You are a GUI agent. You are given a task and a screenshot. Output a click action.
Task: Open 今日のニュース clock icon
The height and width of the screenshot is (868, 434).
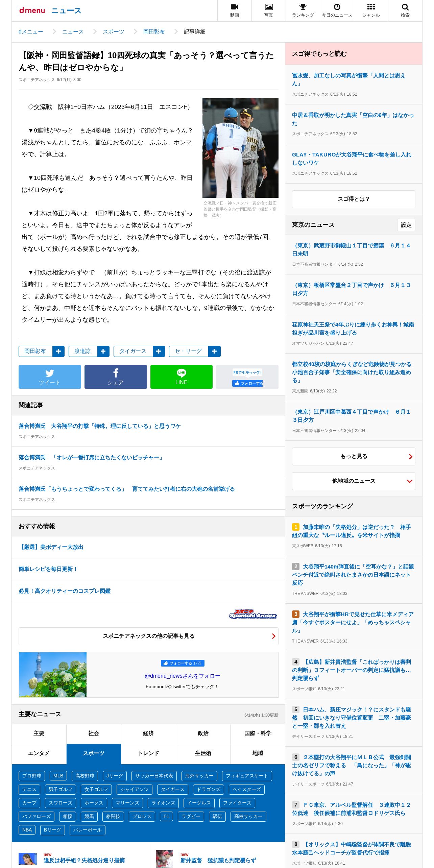click(337, 10)
